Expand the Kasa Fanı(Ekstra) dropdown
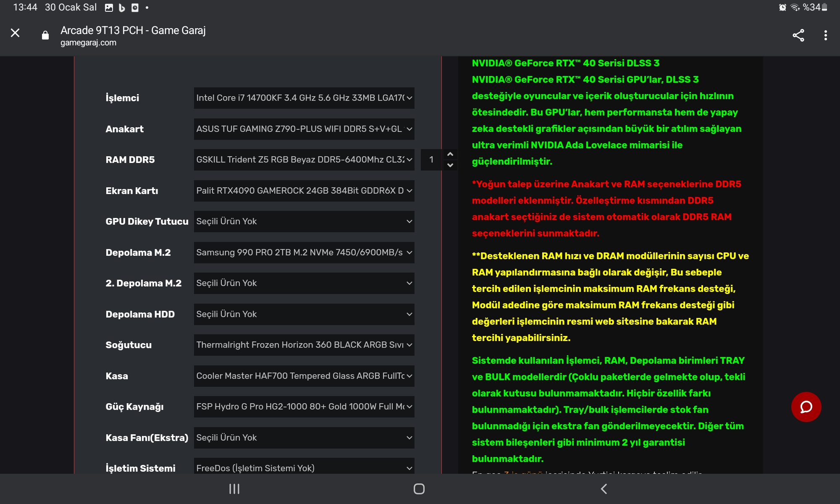 pos(304,438)
